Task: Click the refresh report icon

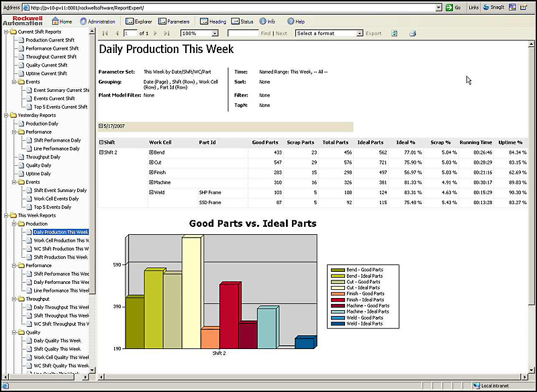Action: pos(395,33)
